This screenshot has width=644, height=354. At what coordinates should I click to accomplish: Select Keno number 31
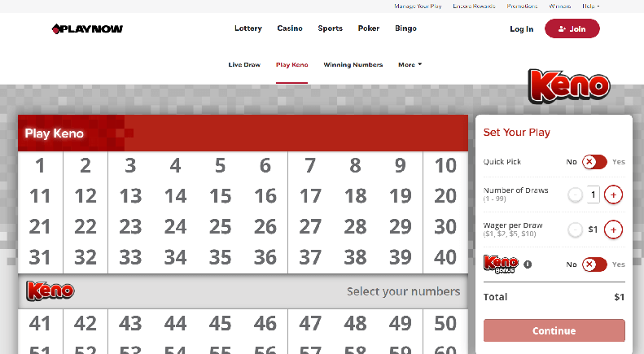(40, 257)
